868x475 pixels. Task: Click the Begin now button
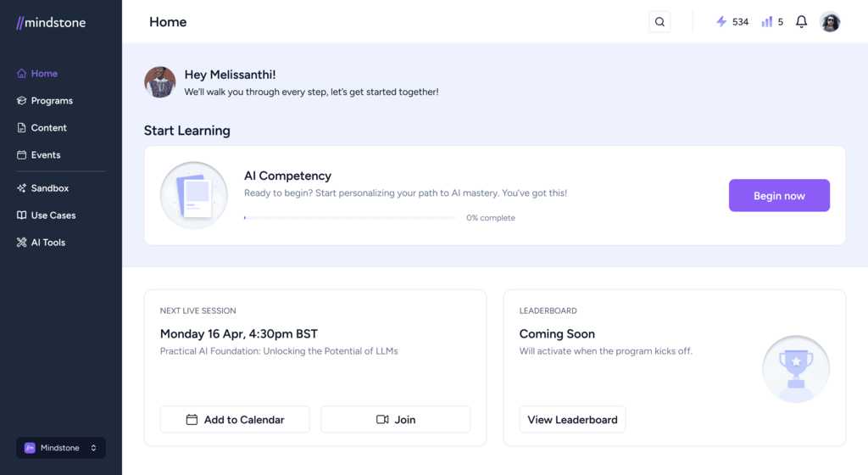(x=779, y=195)
